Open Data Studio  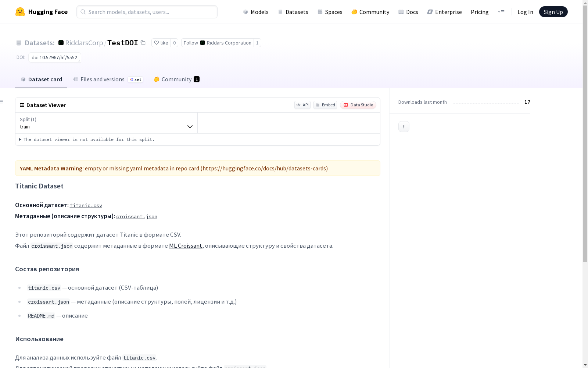coord(358,105)
